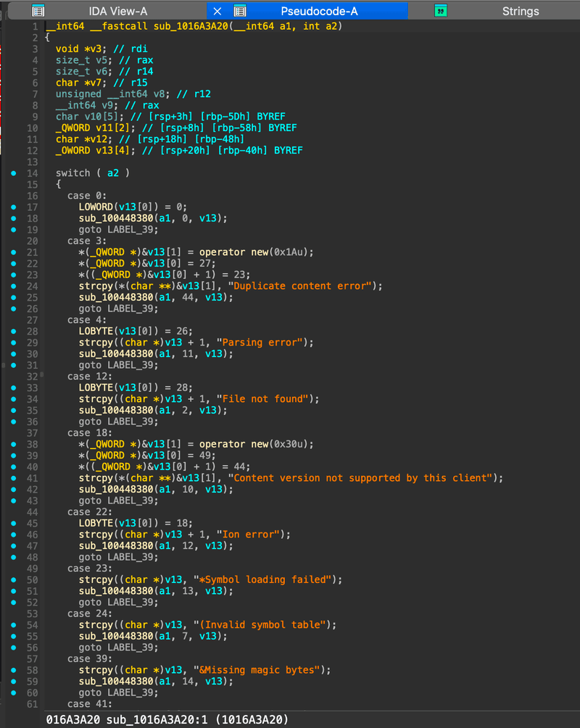
Task: Click "case 12:" label
Action: (x=90, y=377)
